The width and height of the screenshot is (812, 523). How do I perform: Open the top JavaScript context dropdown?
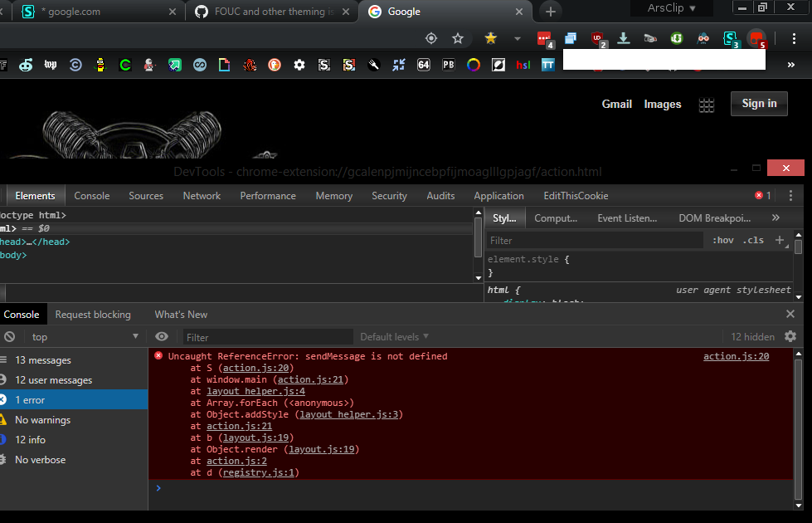(x=85, y=337)
